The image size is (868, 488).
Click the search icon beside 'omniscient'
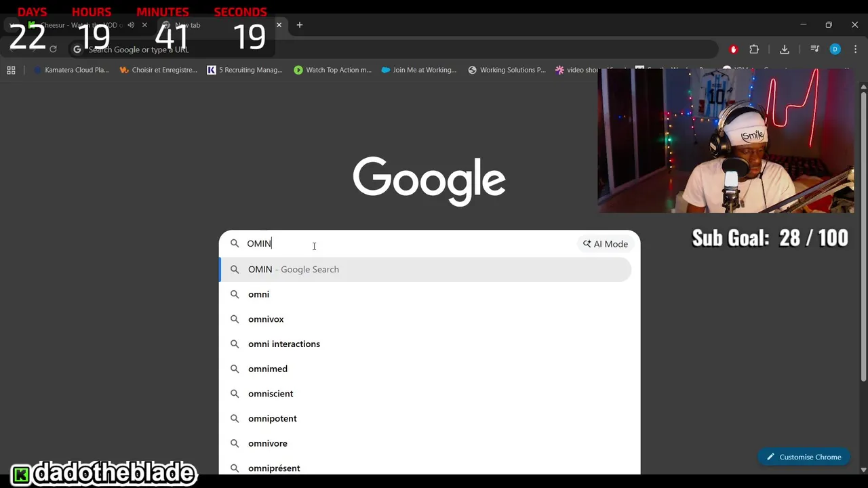pyautogui.click(x=235, y=394)
